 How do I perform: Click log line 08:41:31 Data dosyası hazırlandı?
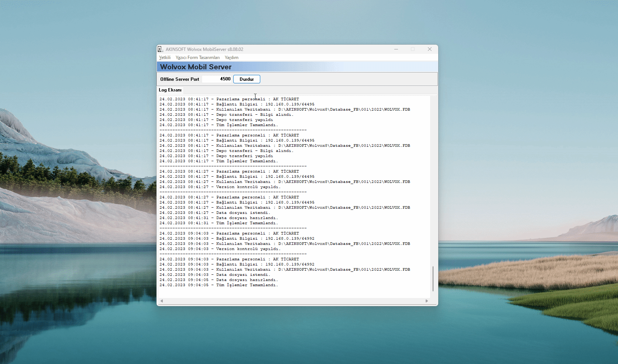[219, 218]
